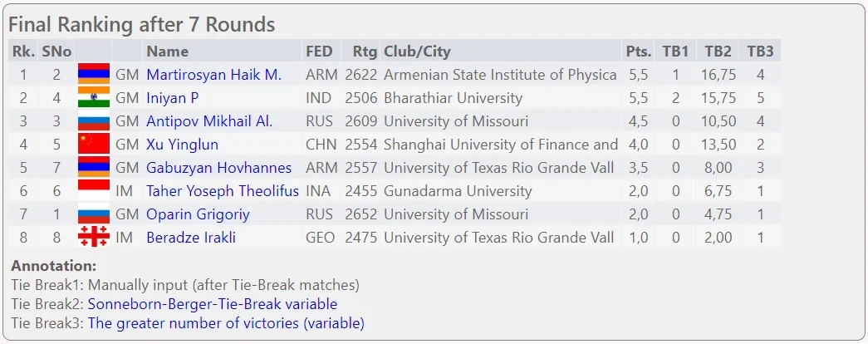Open Antipov Mikhail Al. player page
Image resolution: width=868 pixels, height=344 pixels.
209,121
